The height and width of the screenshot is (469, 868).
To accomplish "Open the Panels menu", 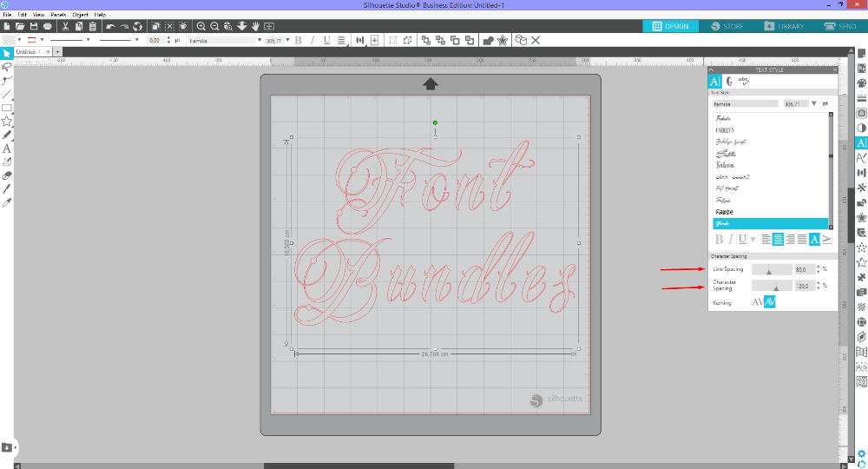I will (x=58, y=15).
